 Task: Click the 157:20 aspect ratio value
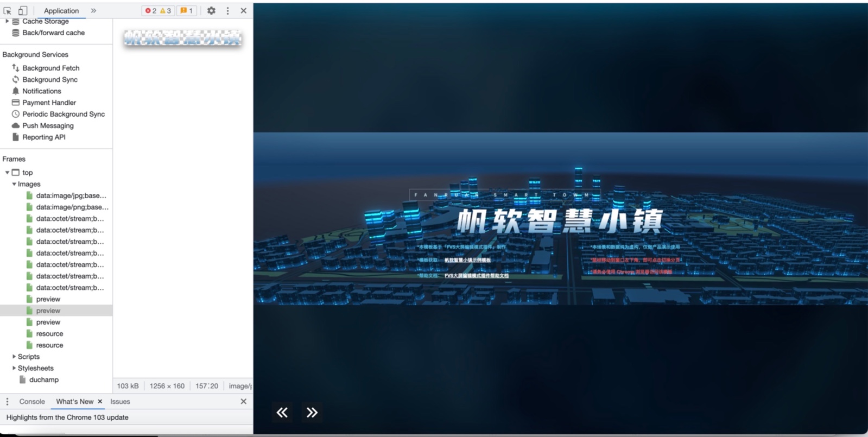point(207,386)
